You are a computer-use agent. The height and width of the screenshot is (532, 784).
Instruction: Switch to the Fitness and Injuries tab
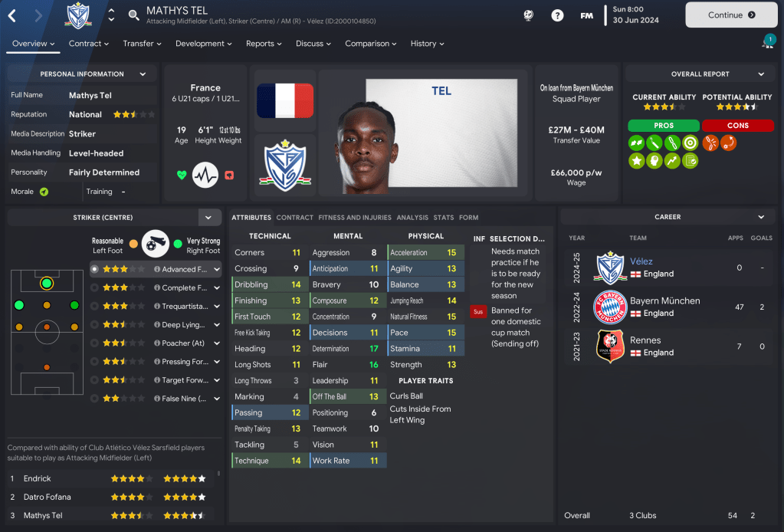(355, 218)
